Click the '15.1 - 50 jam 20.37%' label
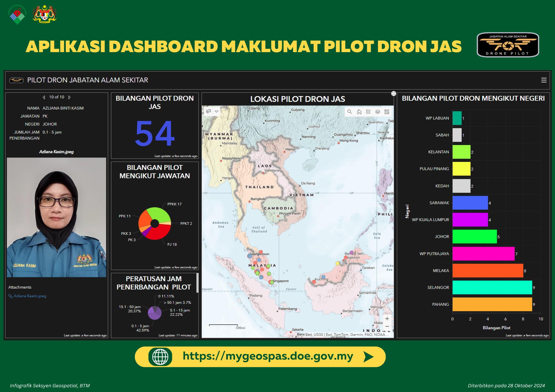 (130, 309)
